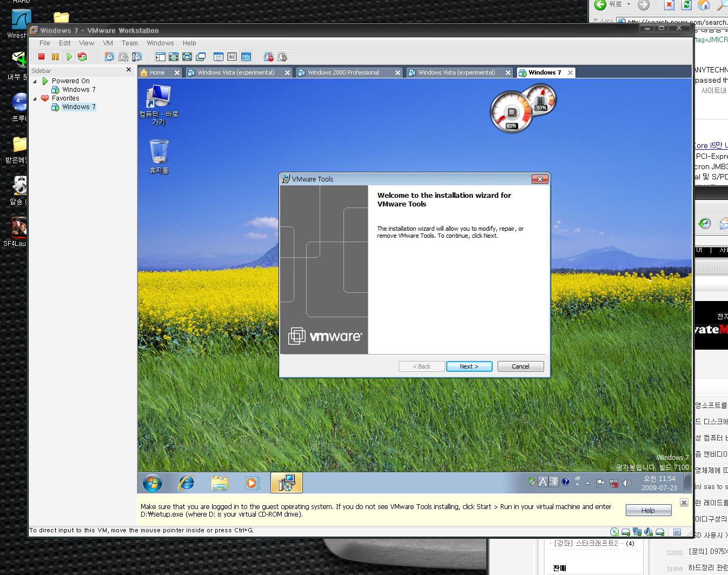Open the Help menu in VMware Workstation
The image size is (728, 575).
click(189, 43)
